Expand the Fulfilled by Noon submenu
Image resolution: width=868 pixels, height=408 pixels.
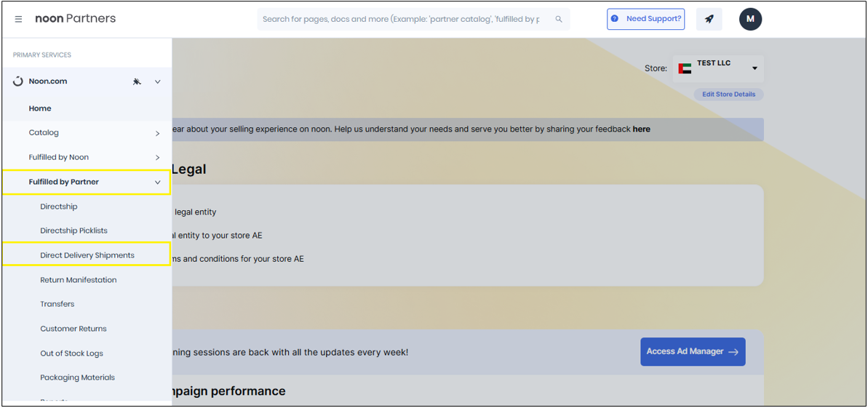tap(158, 157)
